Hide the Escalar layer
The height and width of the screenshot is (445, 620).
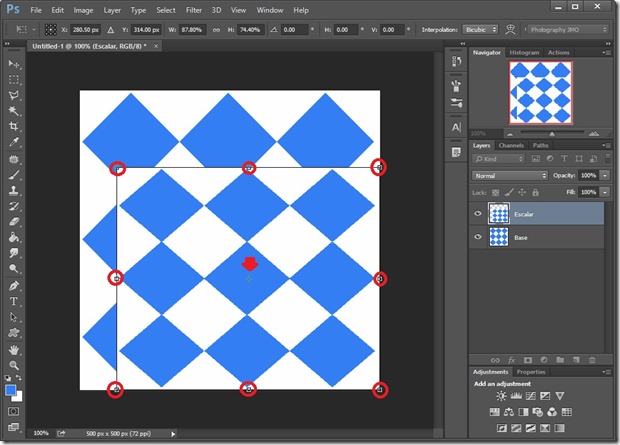(478, 214)
